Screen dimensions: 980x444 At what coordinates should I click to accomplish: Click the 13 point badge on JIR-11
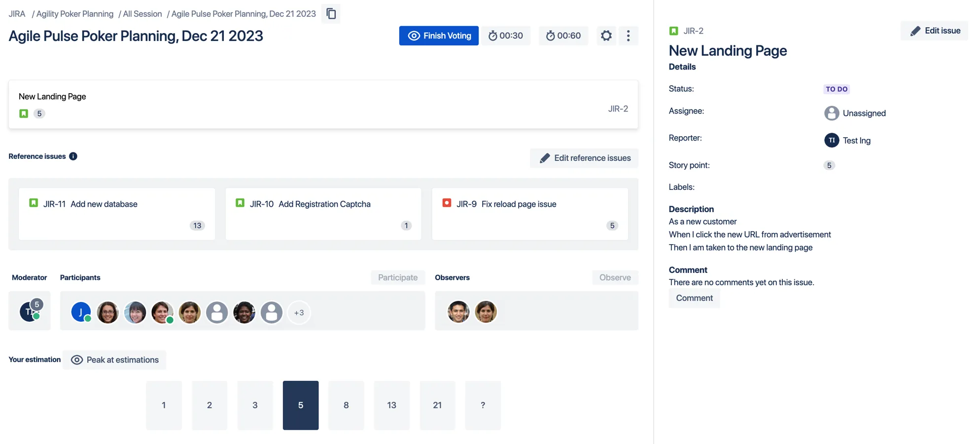197,225
